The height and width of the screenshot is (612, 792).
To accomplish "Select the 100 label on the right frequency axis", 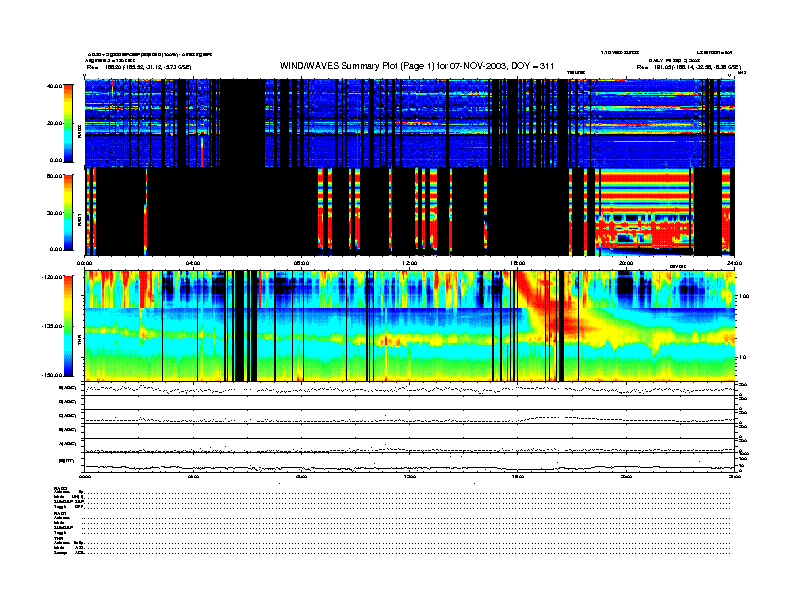I will pos(745,296).
